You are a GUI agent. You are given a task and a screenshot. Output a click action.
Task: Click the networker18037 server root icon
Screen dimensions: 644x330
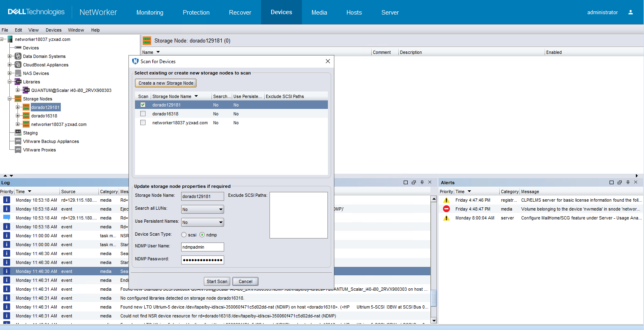point(10,39)
